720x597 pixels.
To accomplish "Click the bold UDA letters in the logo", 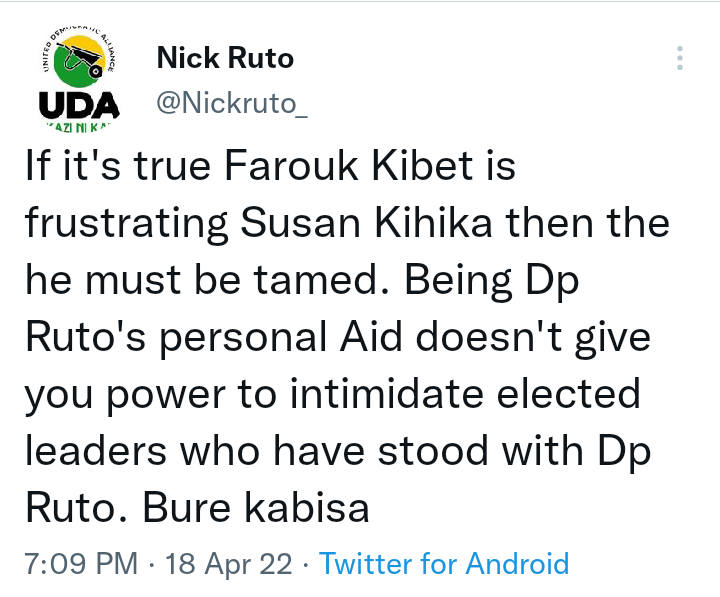I will click(79, 104).
